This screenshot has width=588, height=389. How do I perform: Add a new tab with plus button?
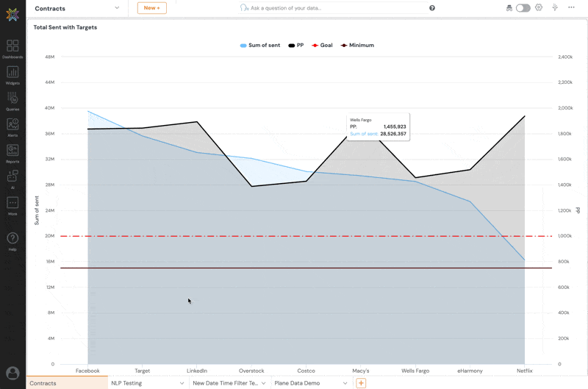point(361,383)
